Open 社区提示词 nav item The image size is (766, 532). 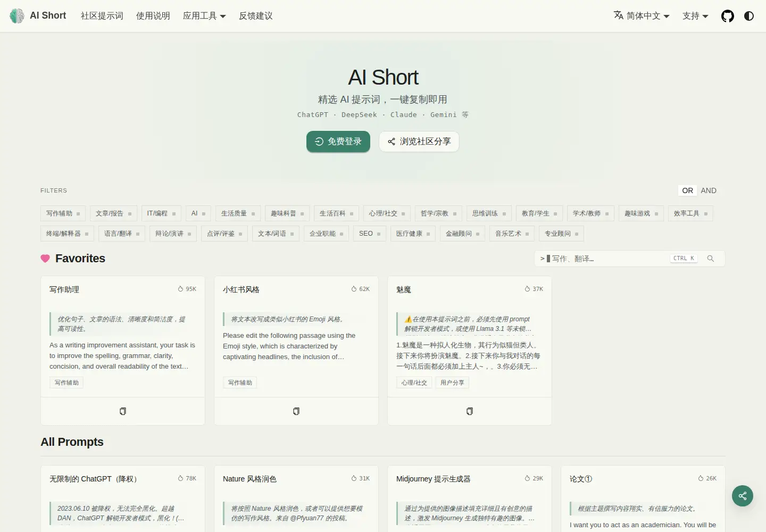click(102, 16)
